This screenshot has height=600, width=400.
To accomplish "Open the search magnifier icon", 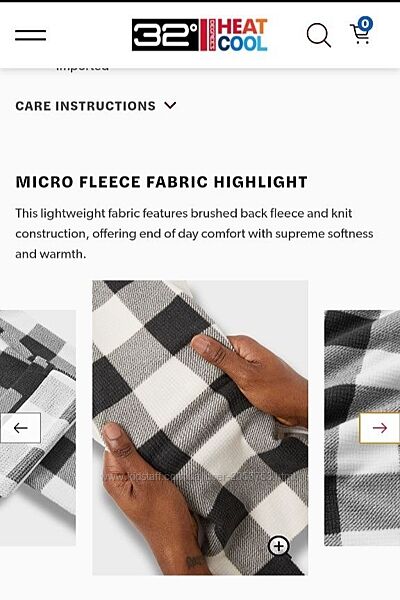I will pos(318,35).
